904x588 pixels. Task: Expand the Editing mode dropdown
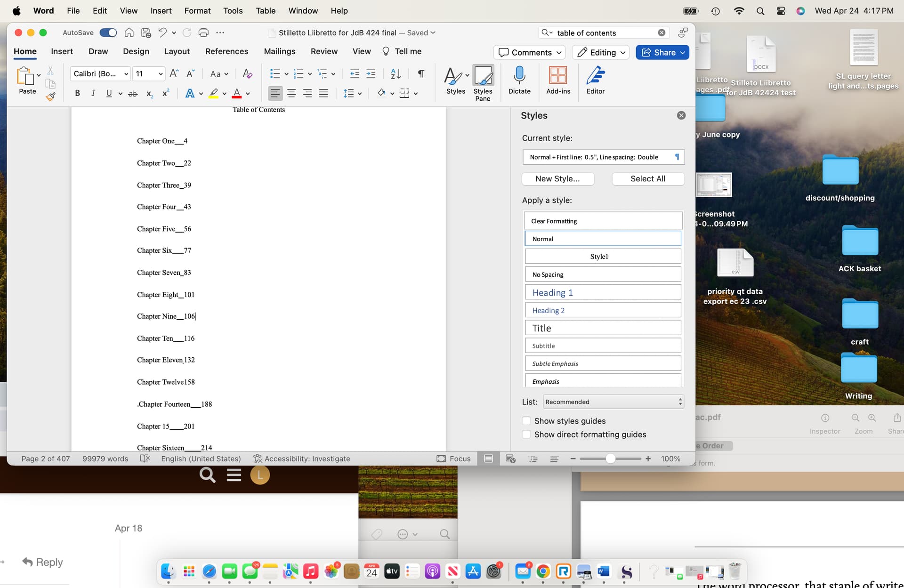coord(601,52)
